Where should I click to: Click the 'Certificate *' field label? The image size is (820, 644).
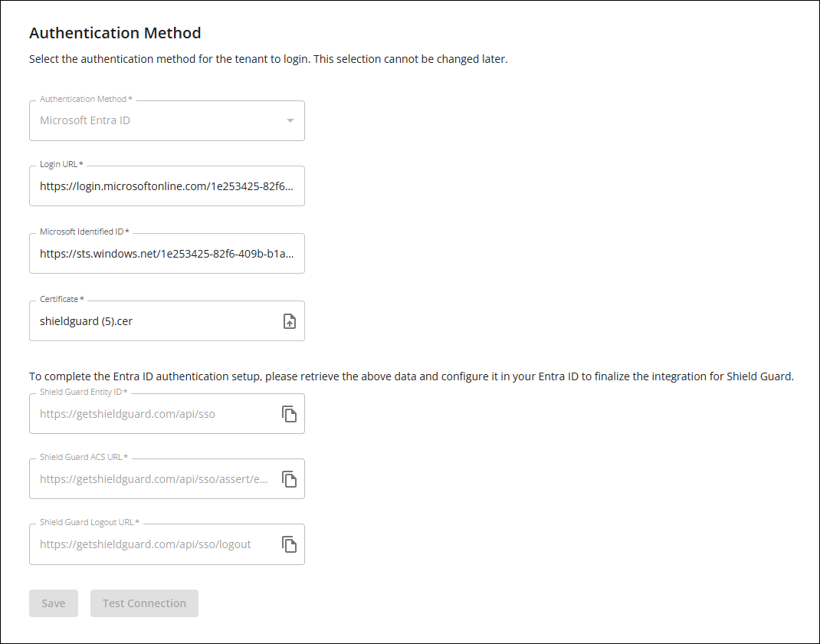click(62, 299)
